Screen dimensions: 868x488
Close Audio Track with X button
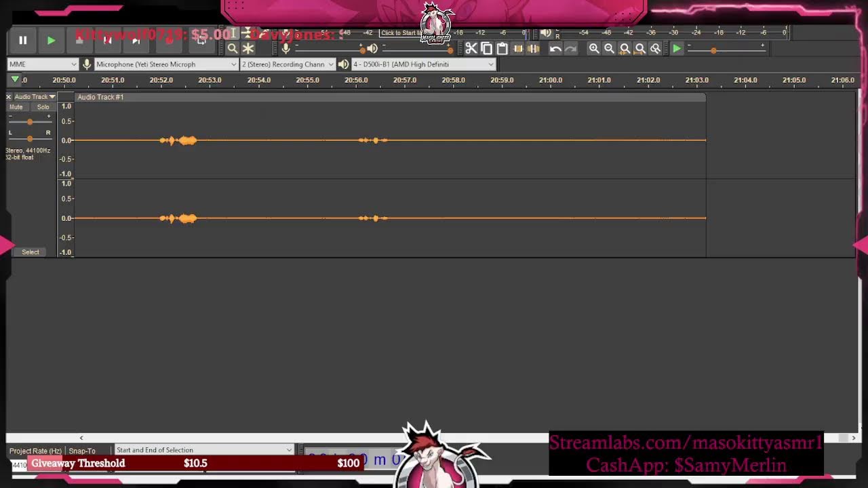(x=9, y=97)
